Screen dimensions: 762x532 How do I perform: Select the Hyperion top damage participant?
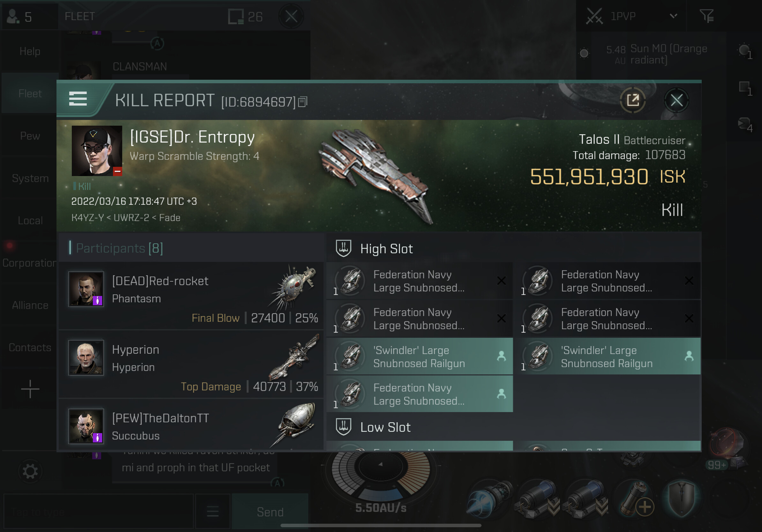[x=191, y=365]
